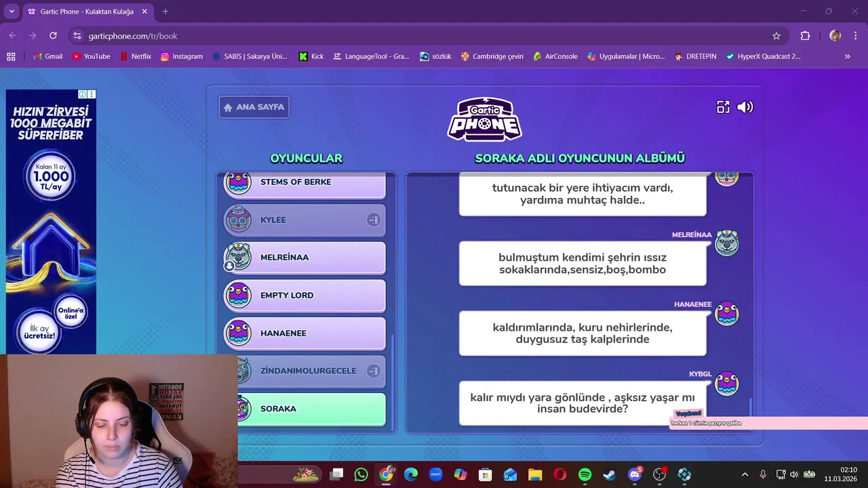868x488 pixels.
Task: Click MELREİNAA's avatar in the album
Action: coord(726,243)
